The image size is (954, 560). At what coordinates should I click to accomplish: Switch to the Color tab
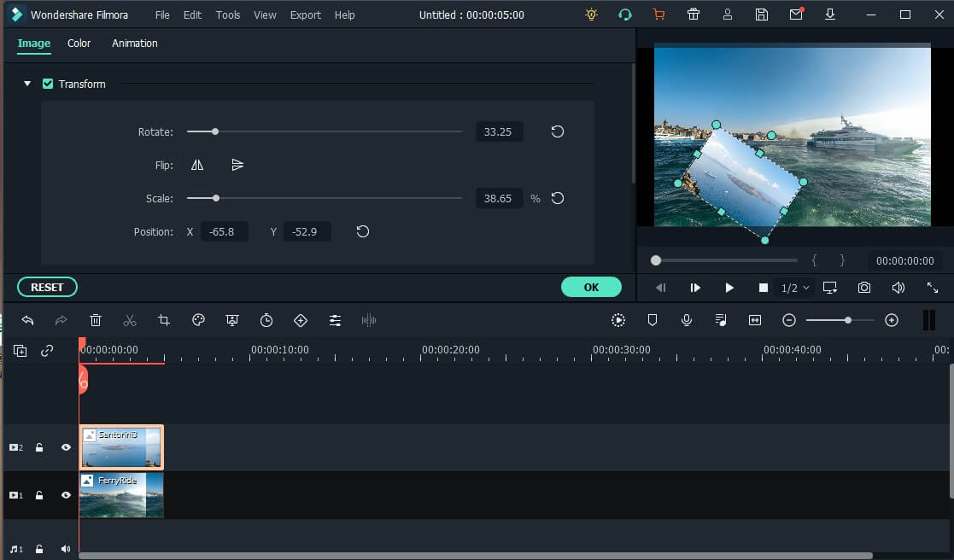79,44
